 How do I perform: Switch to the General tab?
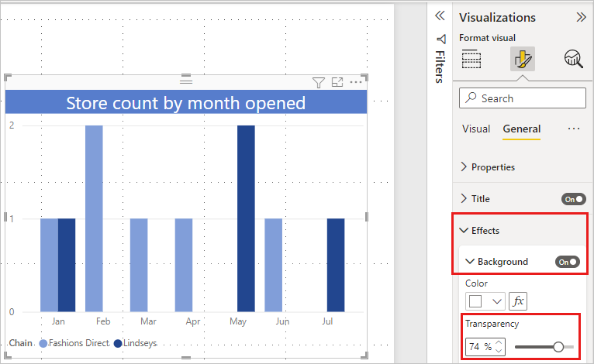point(522,129)
